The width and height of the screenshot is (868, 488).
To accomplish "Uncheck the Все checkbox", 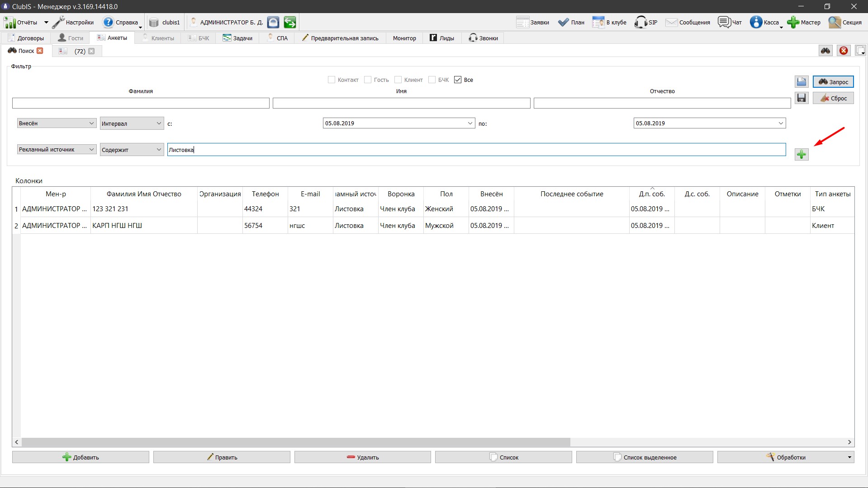I will (458, 80).
